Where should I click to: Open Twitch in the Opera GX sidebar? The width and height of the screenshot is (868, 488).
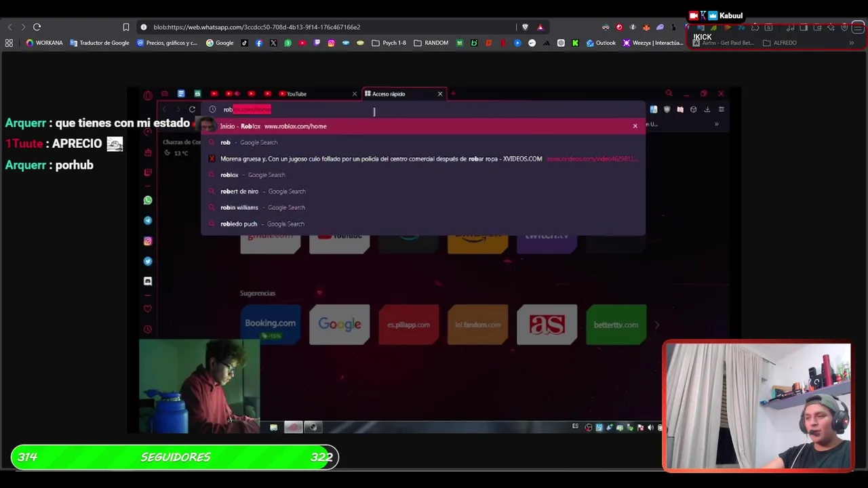point(148,172)
